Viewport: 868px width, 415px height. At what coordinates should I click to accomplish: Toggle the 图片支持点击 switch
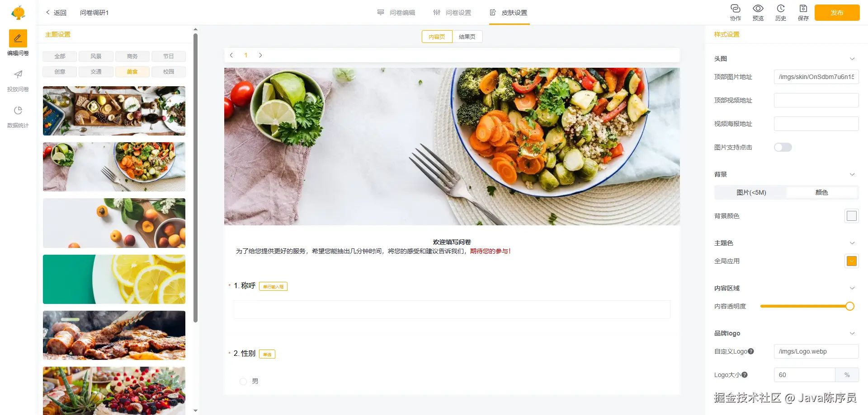[x=783, y=147]
